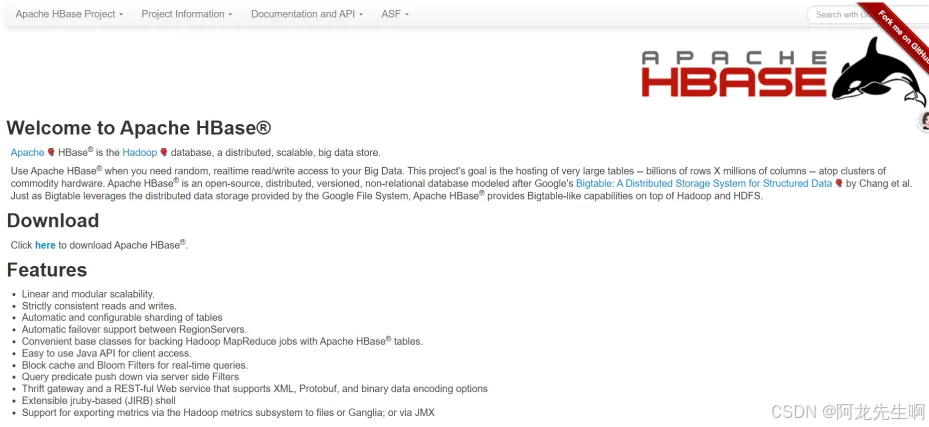929x427 pixels.
Task: Click the Apache HBase orca logo
Action: point(879,72)
